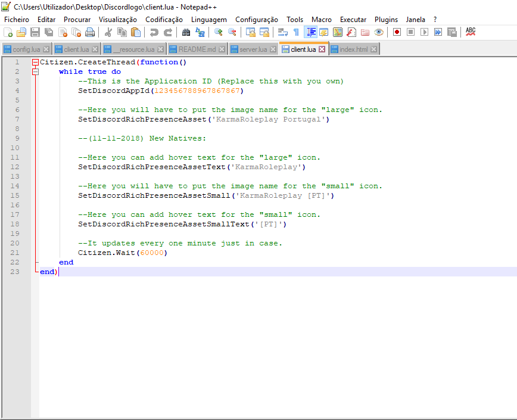This screenshot has height=420, width=517.
Task: Paste clipboard contents
Action: point(135,34)
